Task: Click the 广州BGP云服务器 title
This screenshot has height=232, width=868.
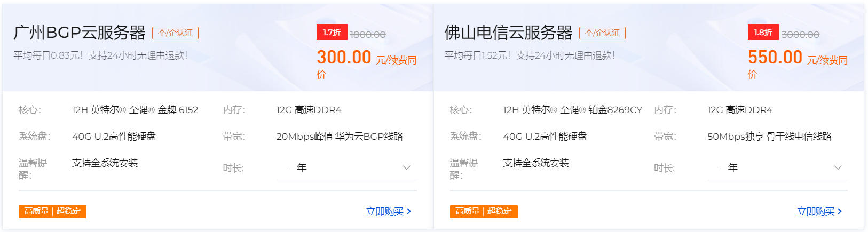Action: pyautogui.click(x=80, y=33)
